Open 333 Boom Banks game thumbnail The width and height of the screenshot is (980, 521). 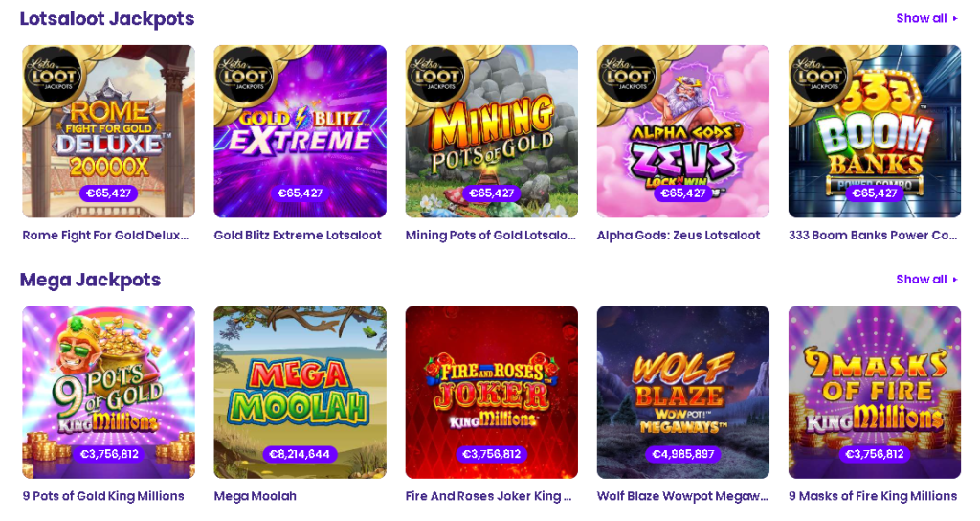[875, 131]
